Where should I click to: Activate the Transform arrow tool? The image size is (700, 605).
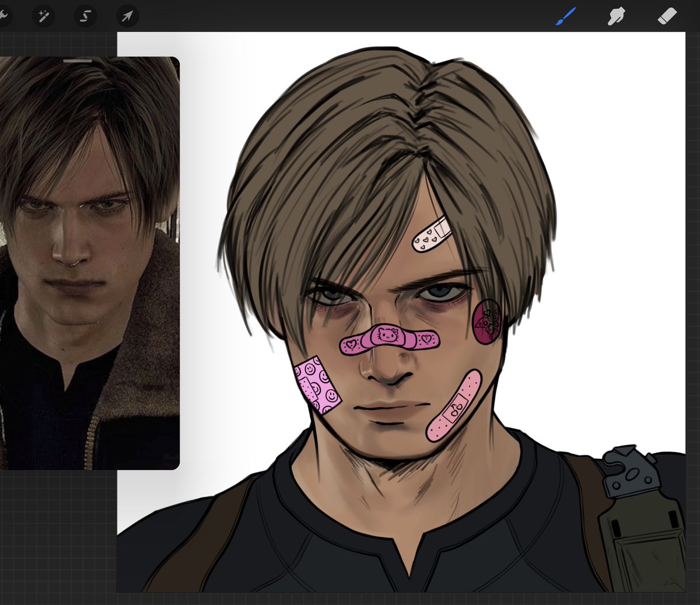[127, 16]
